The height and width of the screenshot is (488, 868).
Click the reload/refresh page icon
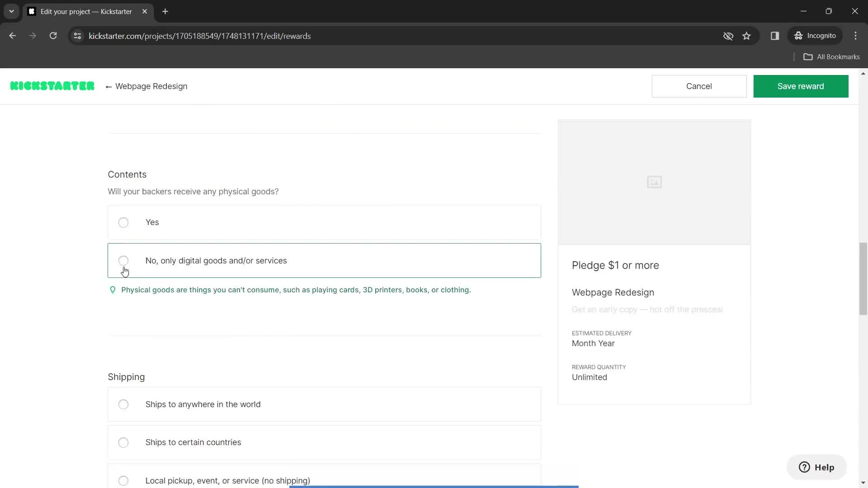point(53,36)
